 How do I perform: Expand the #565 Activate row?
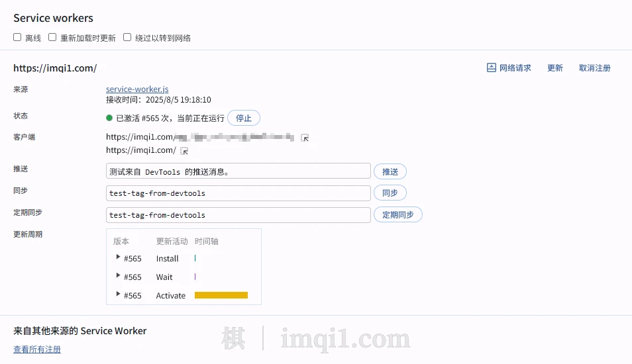tap(118, 295)
